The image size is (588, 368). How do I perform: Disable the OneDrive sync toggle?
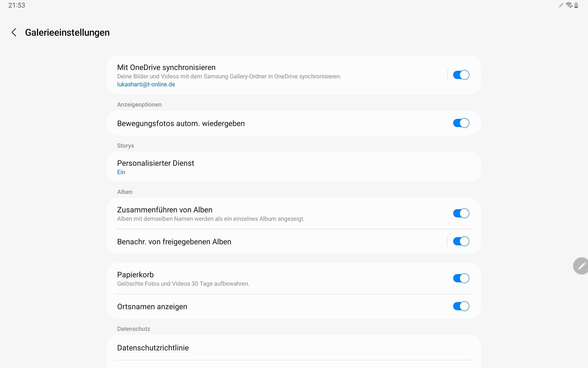(461, 75)
